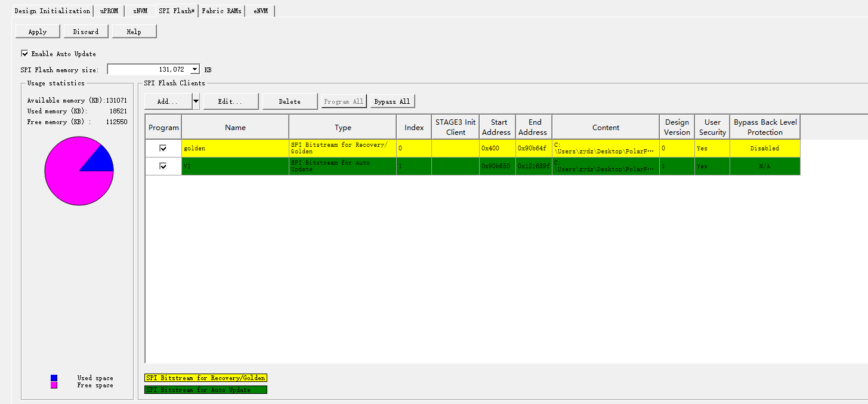
Task: Open the sNVM tab
Action: [140, 11]
